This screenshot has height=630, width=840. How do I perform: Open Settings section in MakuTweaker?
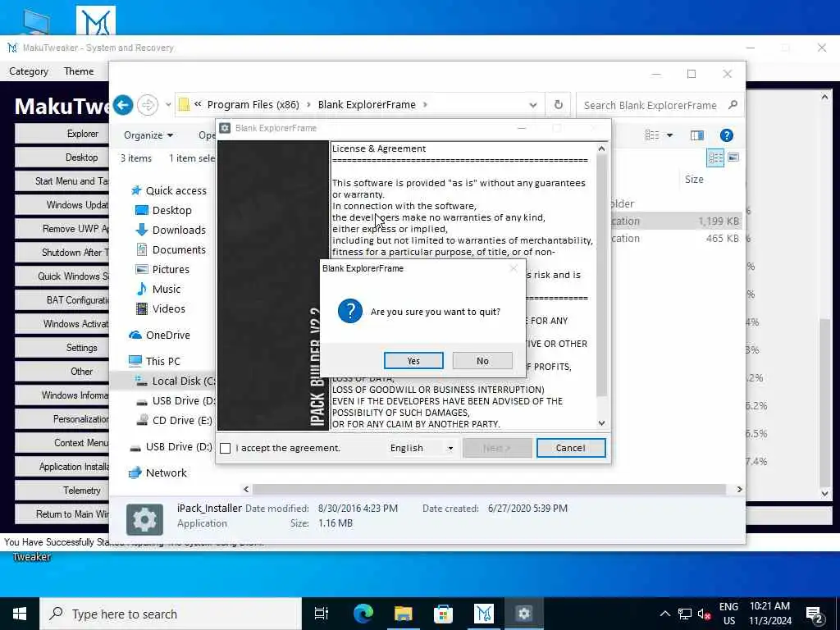click(x=62, y=348)
